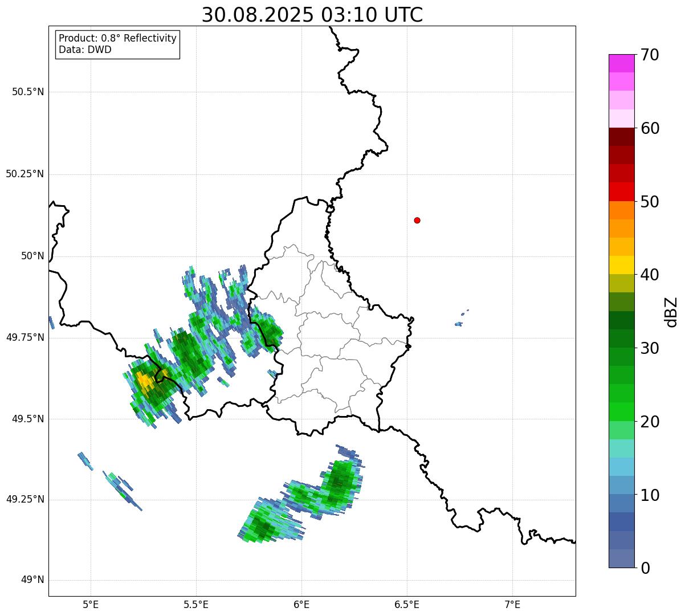
Task: Click the yellow-orange high reflectivity core
Action: point(145,380)
